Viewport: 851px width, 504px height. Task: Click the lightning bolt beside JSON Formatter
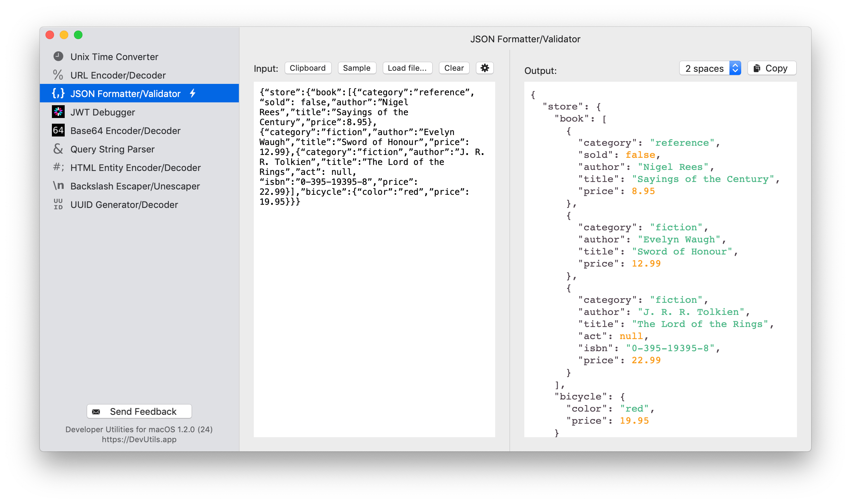pyautogui.click(x=193, y=93)
